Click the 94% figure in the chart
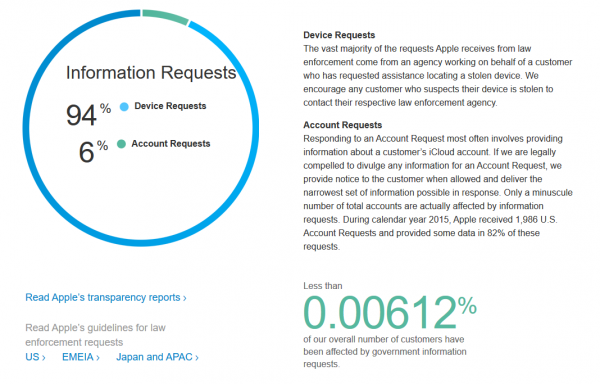The height and width of the screenshot is (384, 600). click(88, 114)
